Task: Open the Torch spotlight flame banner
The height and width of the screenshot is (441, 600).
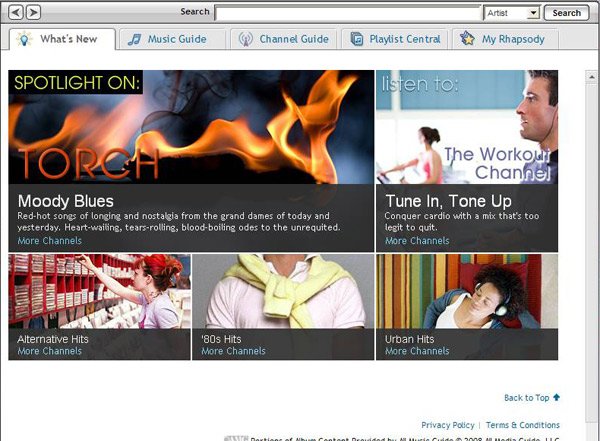Action: pos(191,127)
